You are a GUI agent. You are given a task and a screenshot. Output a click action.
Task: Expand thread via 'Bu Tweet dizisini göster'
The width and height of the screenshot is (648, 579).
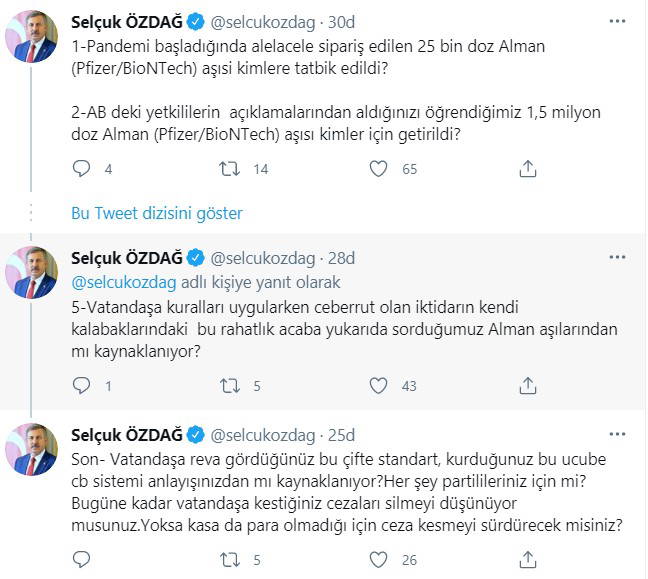157,213
